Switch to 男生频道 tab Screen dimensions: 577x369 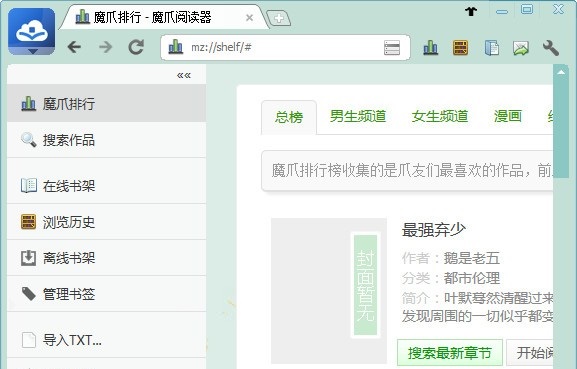click(x=358, y=117)
